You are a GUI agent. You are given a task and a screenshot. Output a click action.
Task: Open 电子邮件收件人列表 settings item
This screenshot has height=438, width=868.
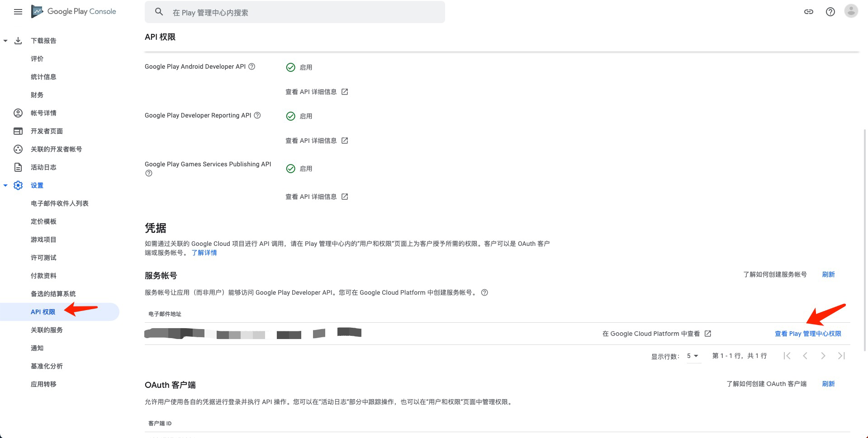pos(60,203)
